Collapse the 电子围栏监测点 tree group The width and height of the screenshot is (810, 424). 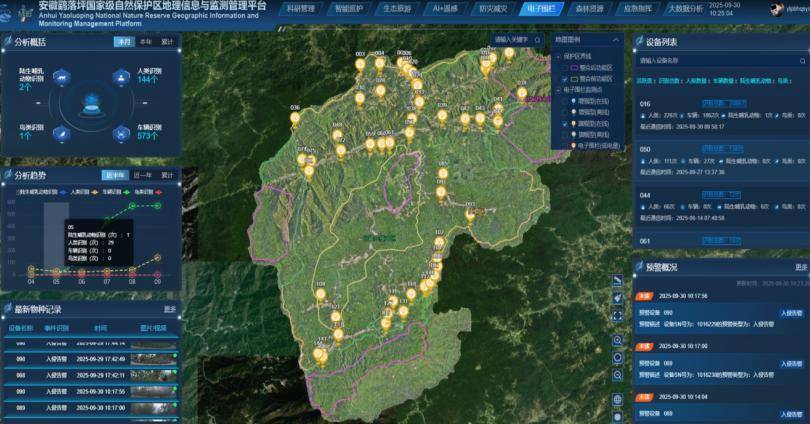click(x=556, y=90)
